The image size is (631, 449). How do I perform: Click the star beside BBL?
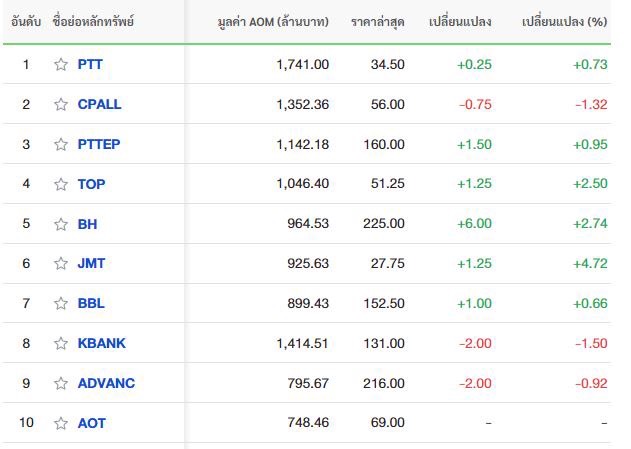point(61,303)
